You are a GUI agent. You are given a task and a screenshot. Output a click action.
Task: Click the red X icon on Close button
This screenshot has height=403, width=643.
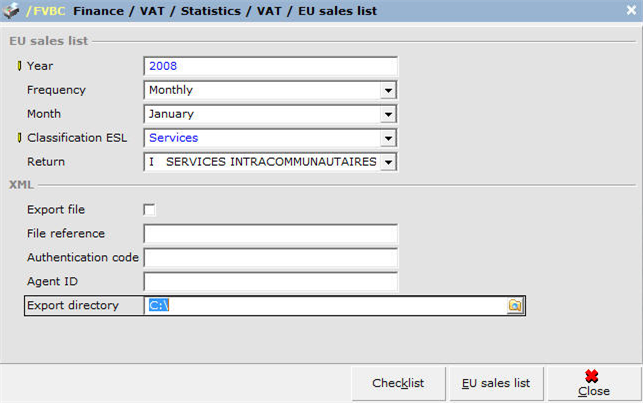pos(591,376)
